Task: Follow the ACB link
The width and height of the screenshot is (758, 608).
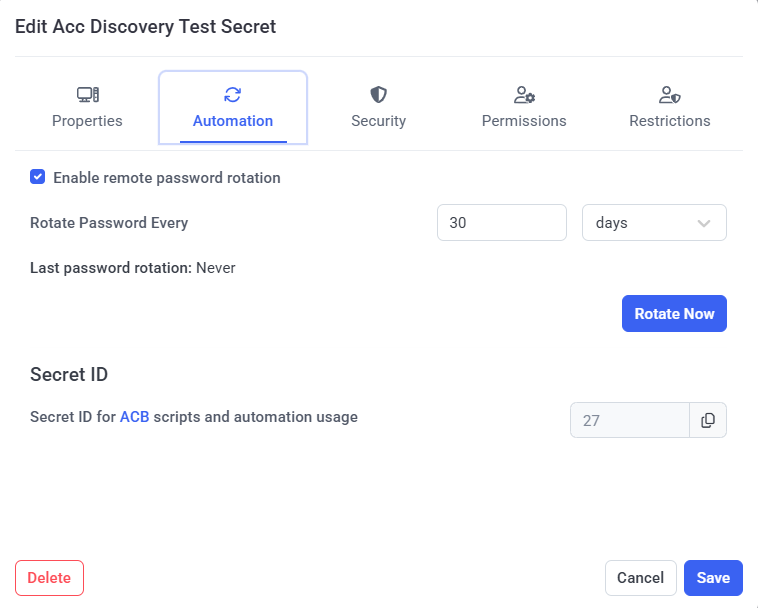Action: click(x=134, y=417)
